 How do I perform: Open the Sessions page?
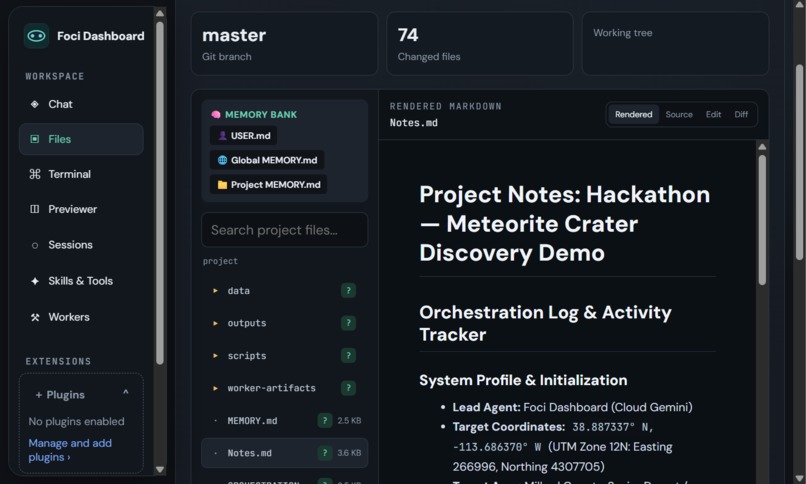(x=81, y=245)
